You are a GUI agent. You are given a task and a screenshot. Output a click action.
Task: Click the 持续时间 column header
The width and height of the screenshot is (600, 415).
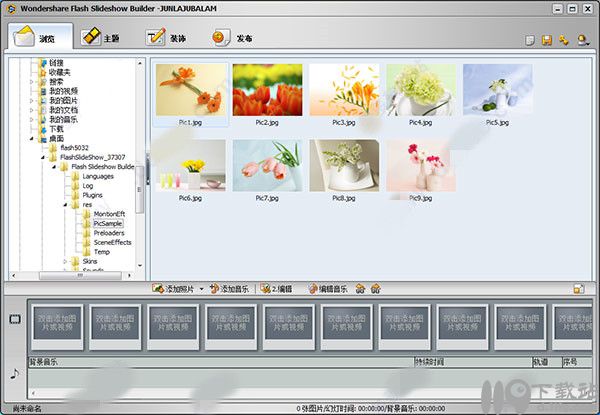pos(473,362)
